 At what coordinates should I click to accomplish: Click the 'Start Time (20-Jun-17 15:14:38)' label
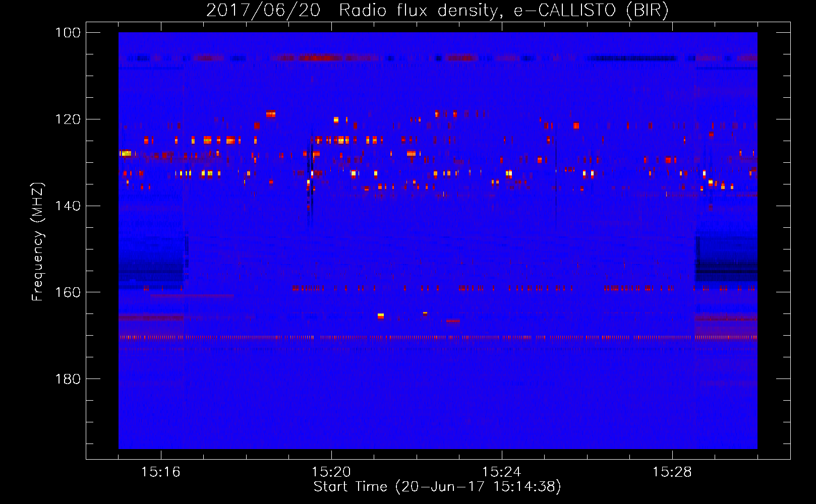tap(437, 487)
